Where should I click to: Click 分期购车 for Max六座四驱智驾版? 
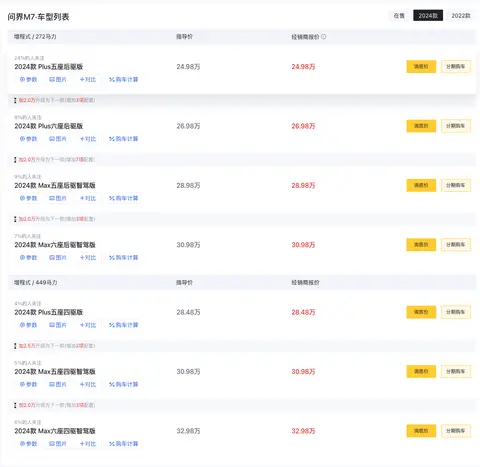click(x=456, y=431)
